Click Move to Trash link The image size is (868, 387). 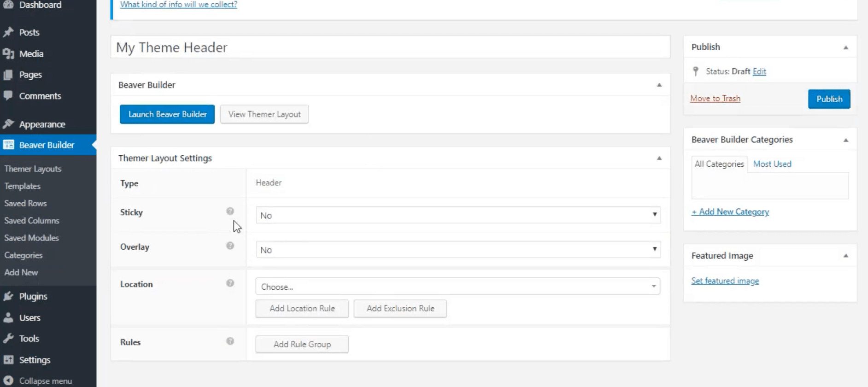click(x=715, y=99)
